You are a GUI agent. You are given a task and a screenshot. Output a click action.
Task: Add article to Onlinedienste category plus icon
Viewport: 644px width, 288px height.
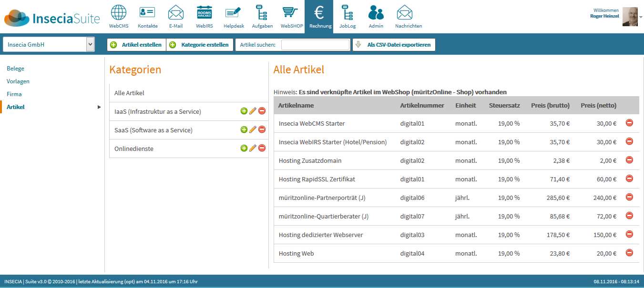[x=244, y=148]
